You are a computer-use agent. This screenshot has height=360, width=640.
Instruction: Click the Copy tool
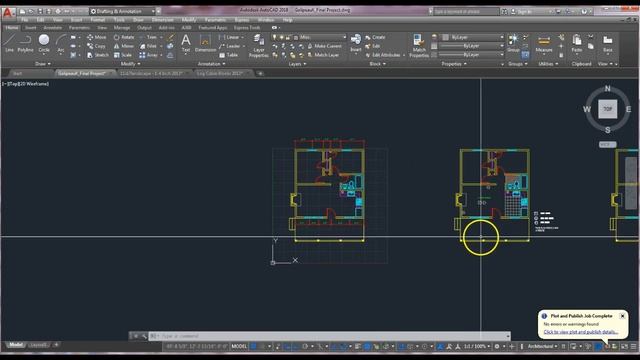(96, 46)
